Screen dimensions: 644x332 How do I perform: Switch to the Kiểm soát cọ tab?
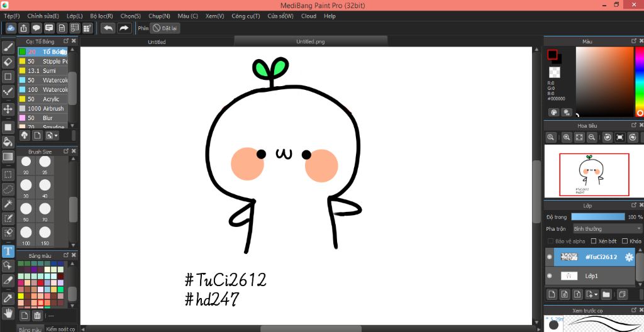click(x=60, y=329)
